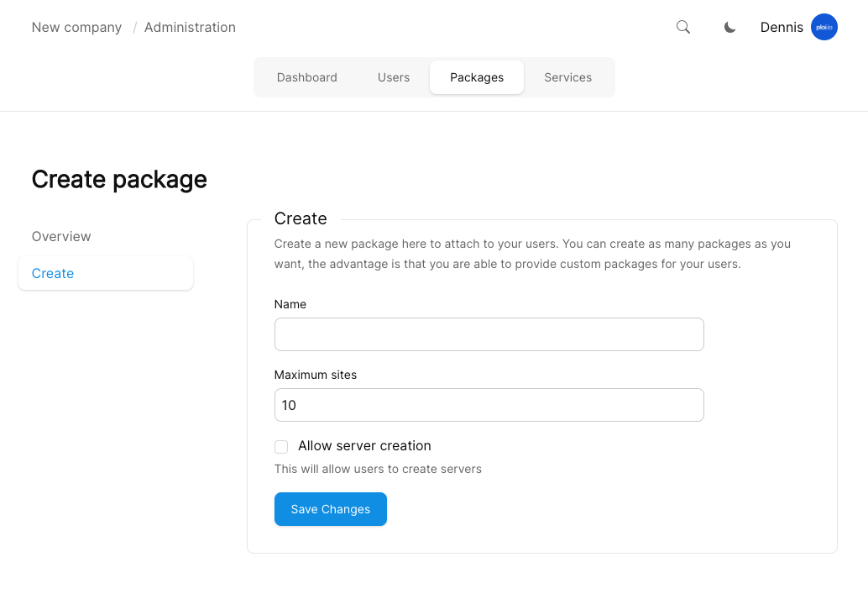868x599 pixels.
Task: Select Create in the sidebar
Action: click(53, 273)
